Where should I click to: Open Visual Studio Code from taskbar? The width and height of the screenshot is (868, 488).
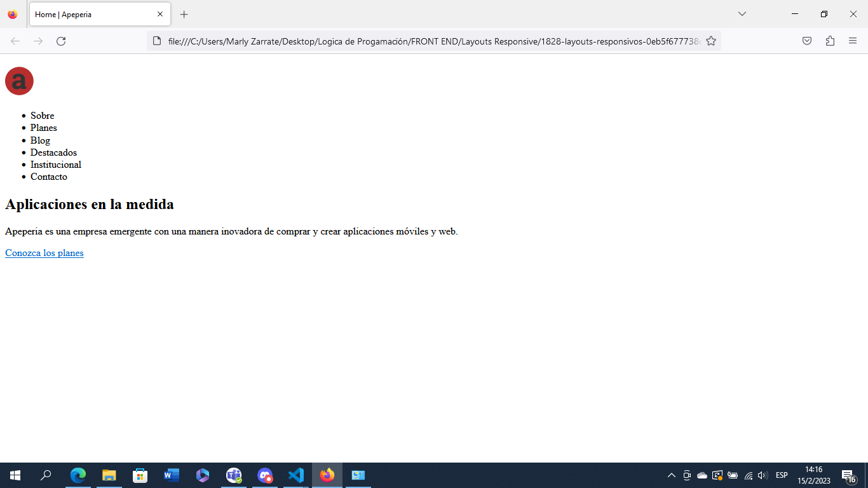click(296, 475)
